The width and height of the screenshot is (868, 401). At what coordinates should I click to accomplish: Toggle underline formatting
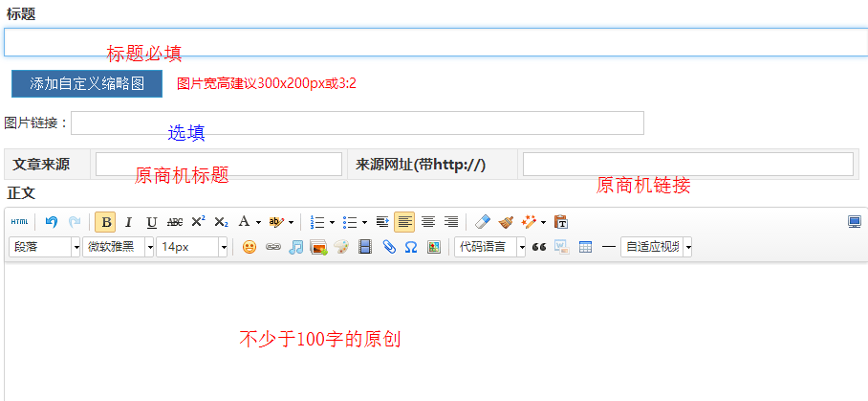tap(152, 222)
